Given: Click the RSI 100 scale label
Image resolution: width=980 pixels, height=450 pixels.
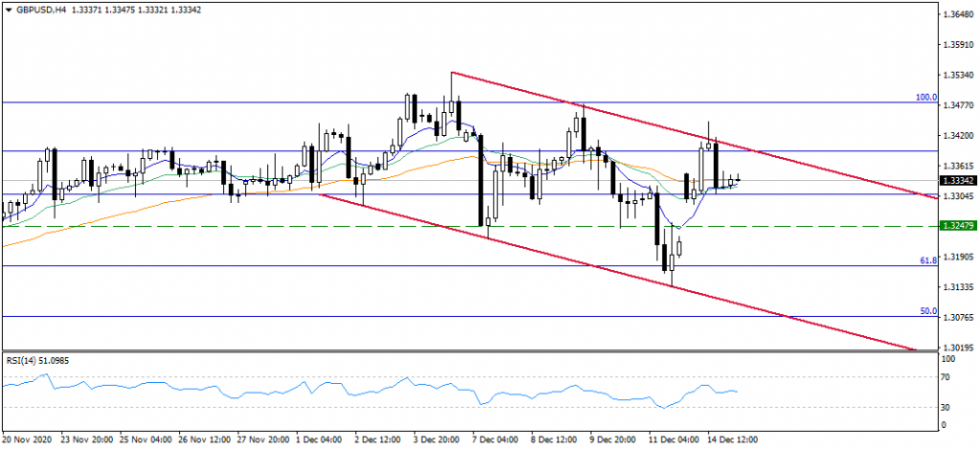Looking at the screenshot, I should (950, 359).
